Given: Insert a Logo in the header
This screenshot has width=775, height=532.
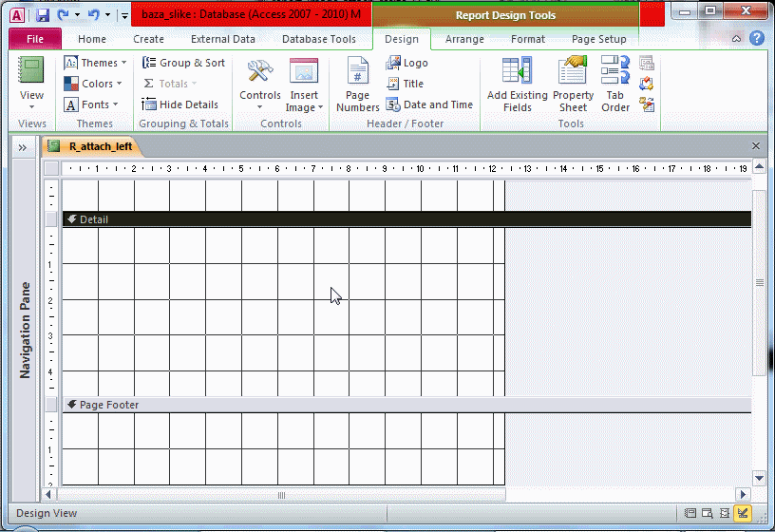Looking at the screenshot, I should click(x=406, y=63).
